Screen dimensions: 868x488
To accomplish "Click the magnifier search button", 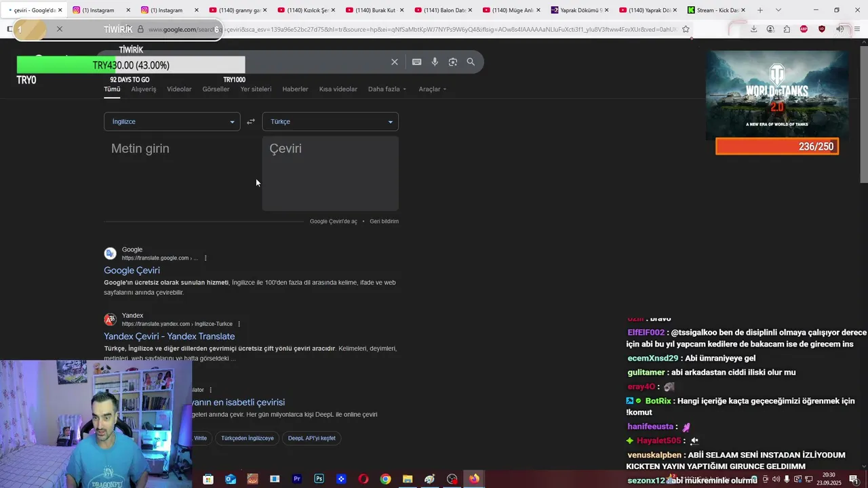I will click(x=471, y=62).
